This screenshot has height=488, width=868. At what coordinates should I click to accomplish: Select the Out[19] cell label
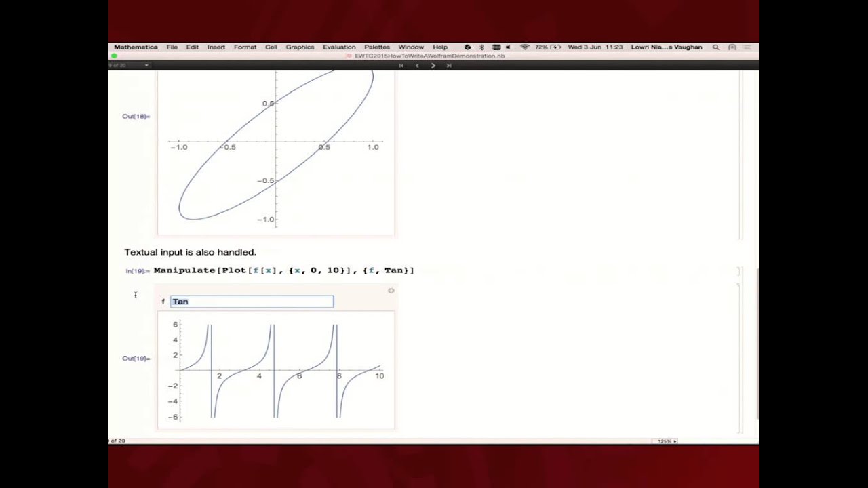coord(136,358)
